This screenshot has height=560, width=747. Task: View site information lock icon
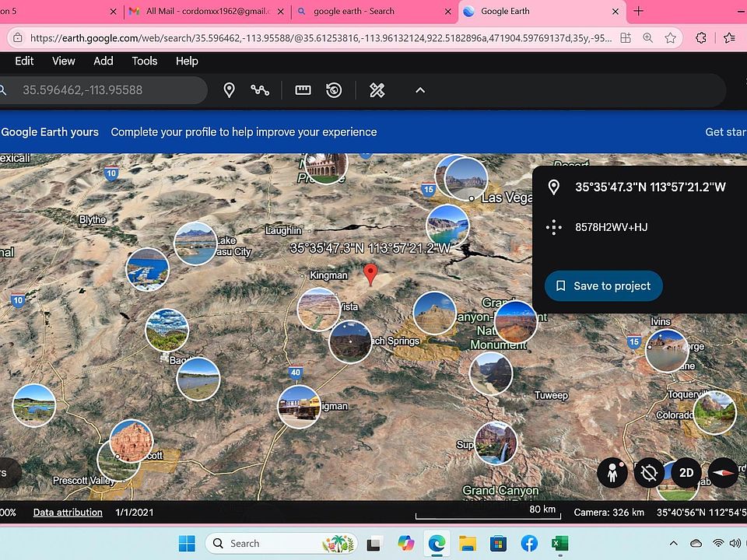[x=18, y=37]
